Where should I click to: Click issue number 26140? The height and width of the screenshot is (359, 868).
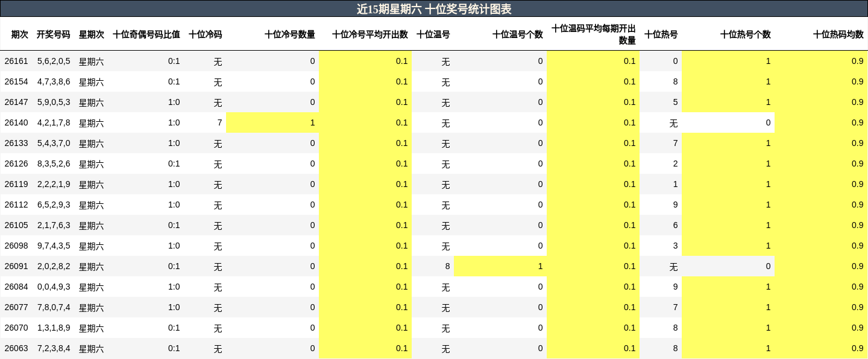[x=16, y=122]
